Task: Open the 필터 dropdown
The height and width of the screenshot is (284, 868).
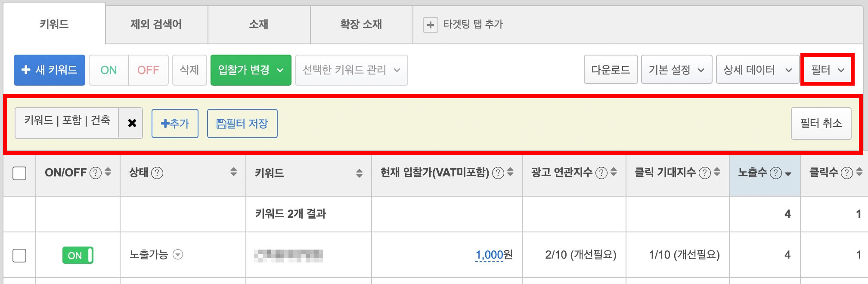Action: coord(827,70)
